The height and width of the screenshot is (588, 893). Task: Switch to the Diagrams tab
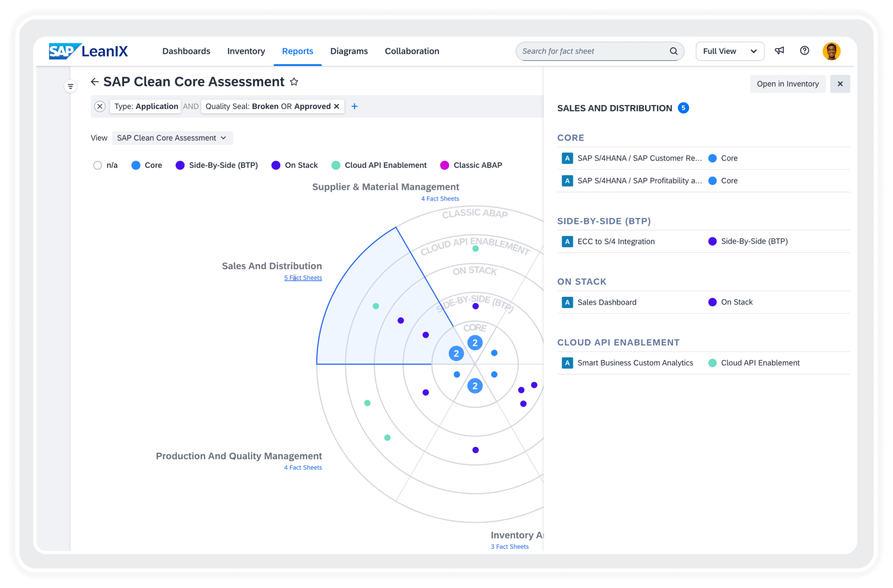(x=348, y=51)
